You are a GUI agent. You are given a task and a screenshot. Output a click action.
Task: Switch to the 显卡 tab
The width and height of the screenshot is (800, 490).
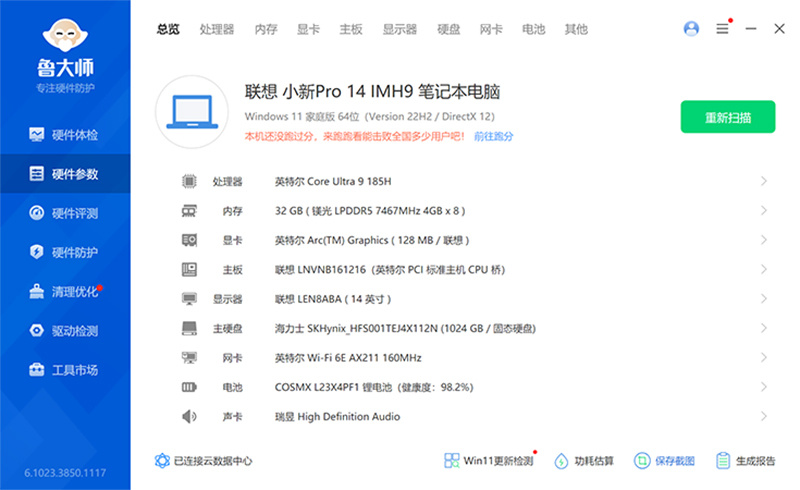(308, 29)
